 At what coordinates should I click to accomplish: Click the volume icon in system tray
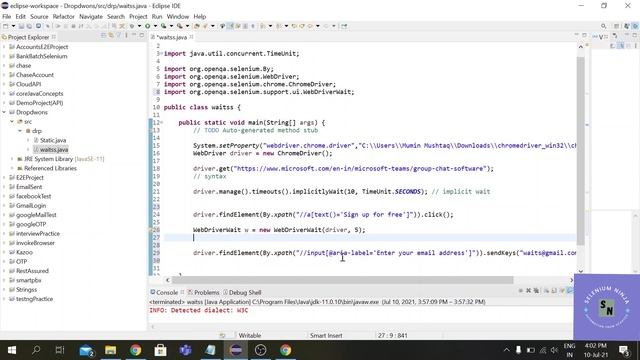pyautogui.click(x=554, y=350)
